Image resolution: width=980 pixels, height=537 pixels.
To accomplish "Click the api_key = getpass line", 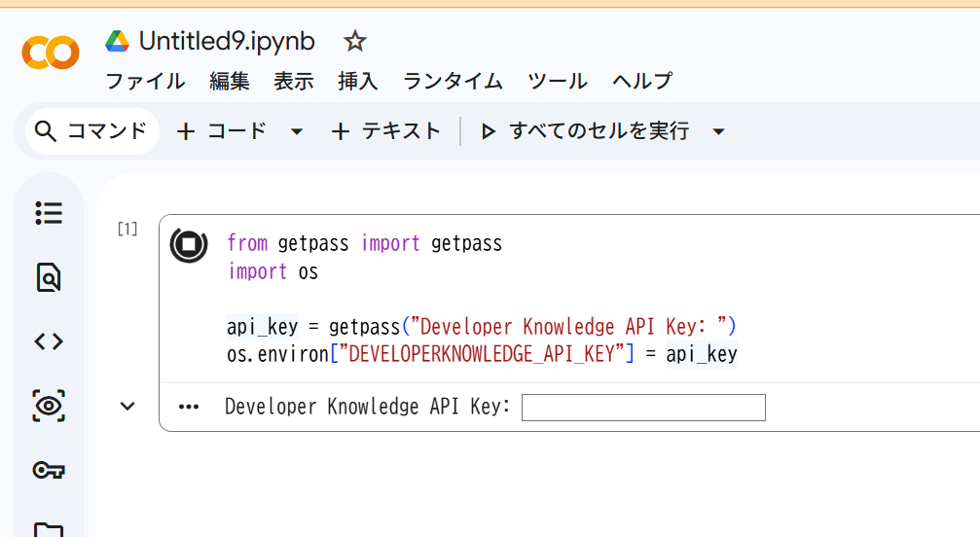I will coord(482,327).
